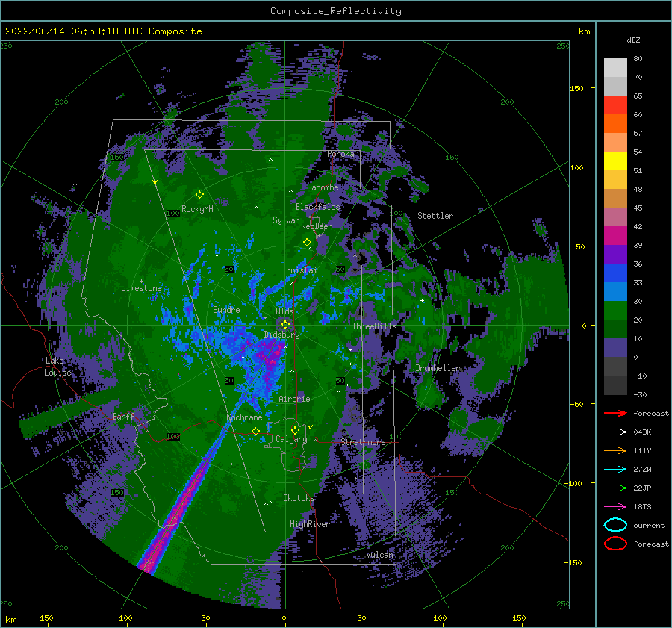Viewport: 672px width, 628px height.
Task: Click the RedDeer city label
Action: coord(317,226)
